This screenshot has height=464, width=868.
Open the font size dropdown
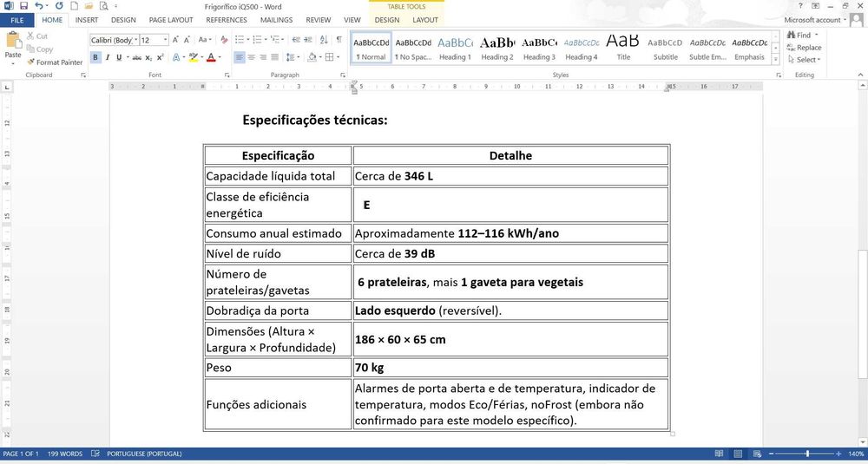165,40
